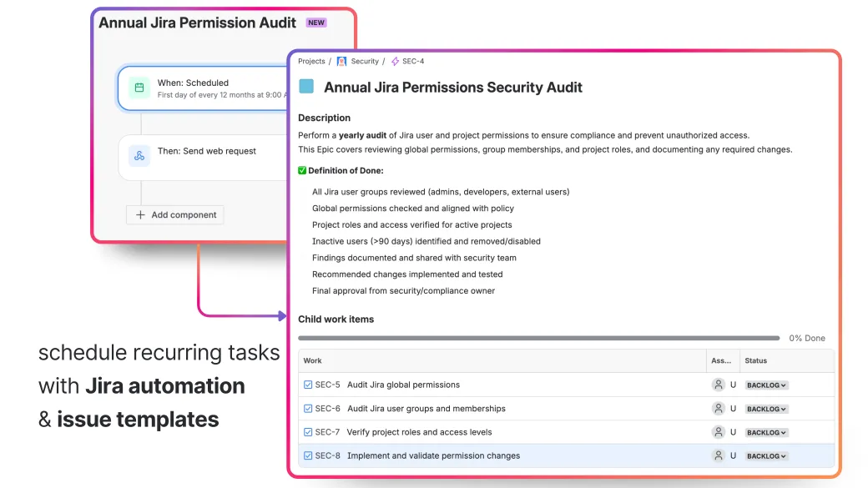Click the Security project avatar in breadcrumb

point(343,61)
